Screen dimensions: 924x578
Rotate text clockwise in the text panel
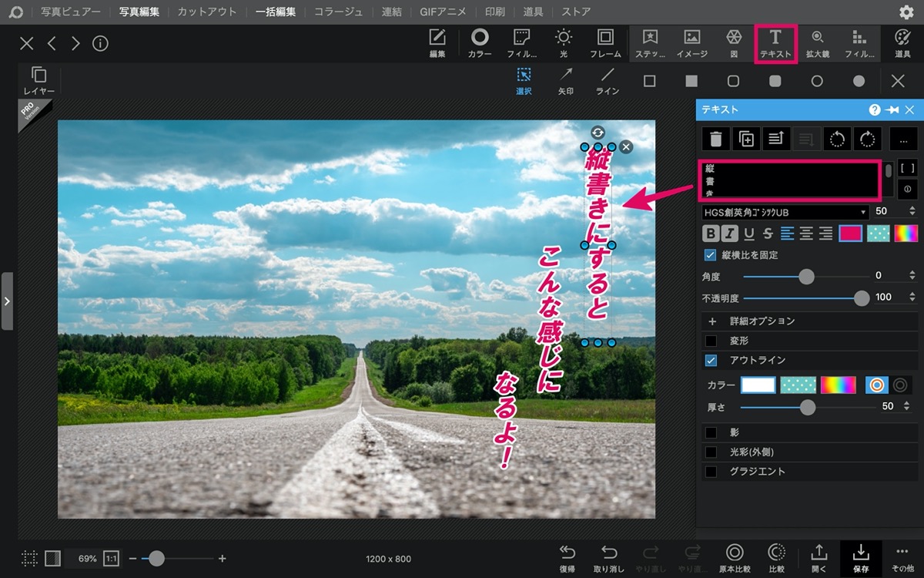[867, 139]
